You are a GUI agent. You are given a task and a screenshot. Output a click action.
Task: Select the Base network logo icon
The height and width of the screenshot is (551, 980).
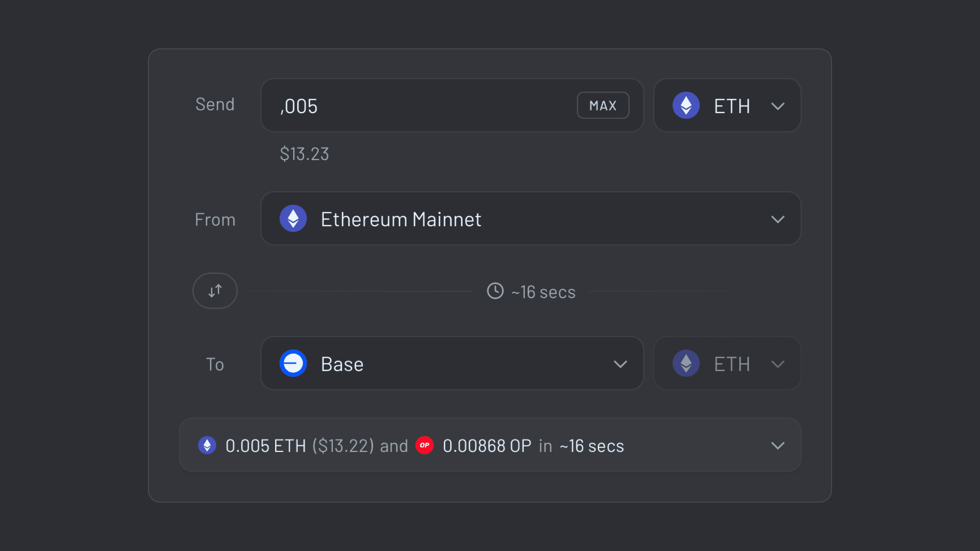tap(293, 363)
